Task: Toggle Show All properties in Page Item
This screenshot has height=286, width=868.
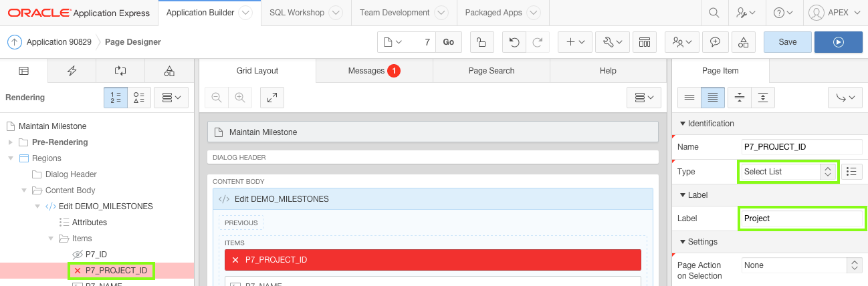Action: (713, 98)
